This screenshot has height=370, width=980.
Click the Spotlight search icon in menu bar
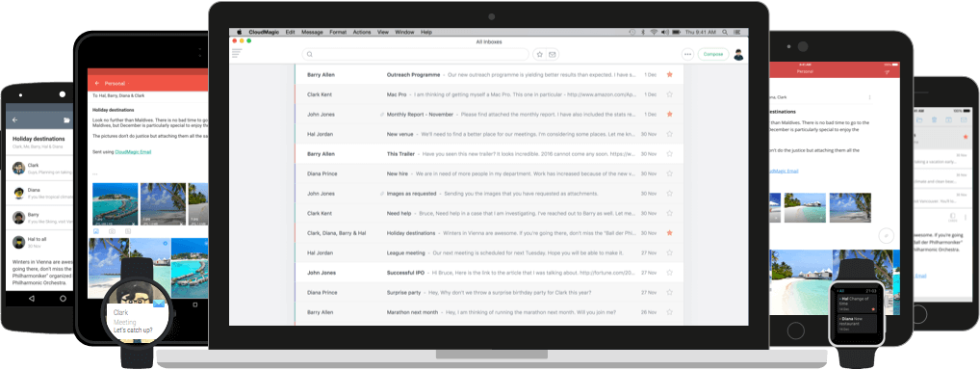pyautogui.click(x=725, y=32)
